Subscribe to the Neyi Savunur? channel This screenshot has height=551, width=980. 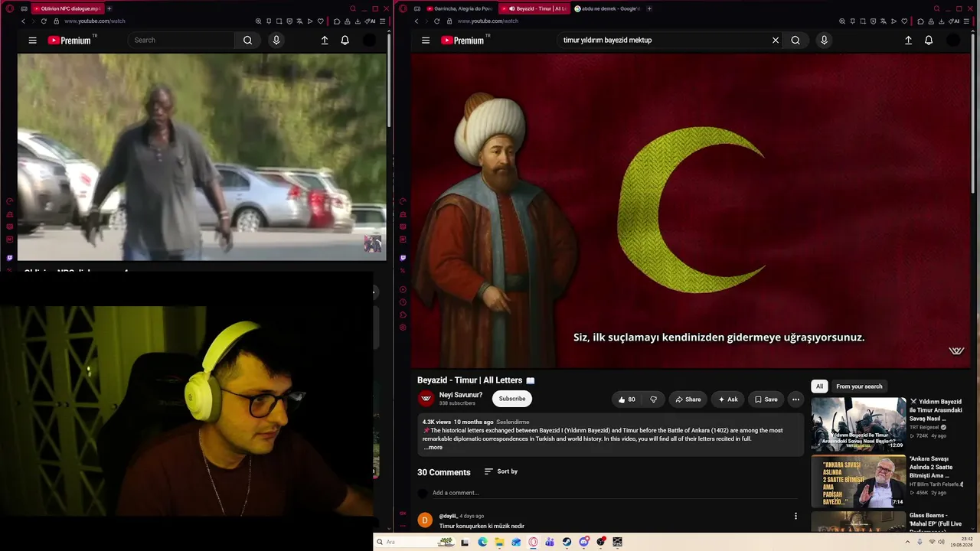pyautogui.click(x=512, y=399)
